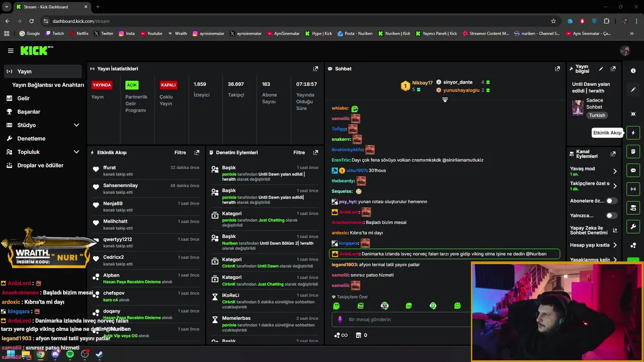Edit stream info with pencil in Yayın bilgisi
644x362 pixels.
coord(601,69)
